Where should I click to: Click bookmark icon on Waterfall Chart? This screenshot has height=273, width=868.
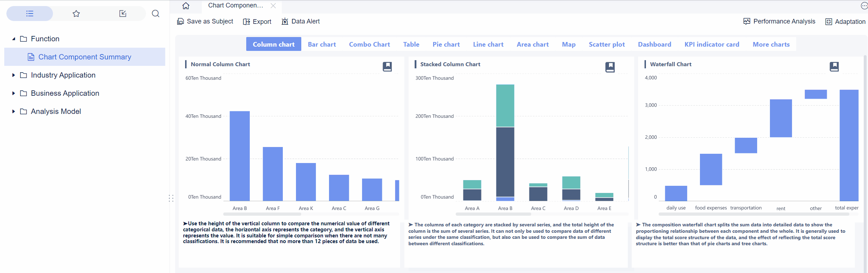point(834,67)
